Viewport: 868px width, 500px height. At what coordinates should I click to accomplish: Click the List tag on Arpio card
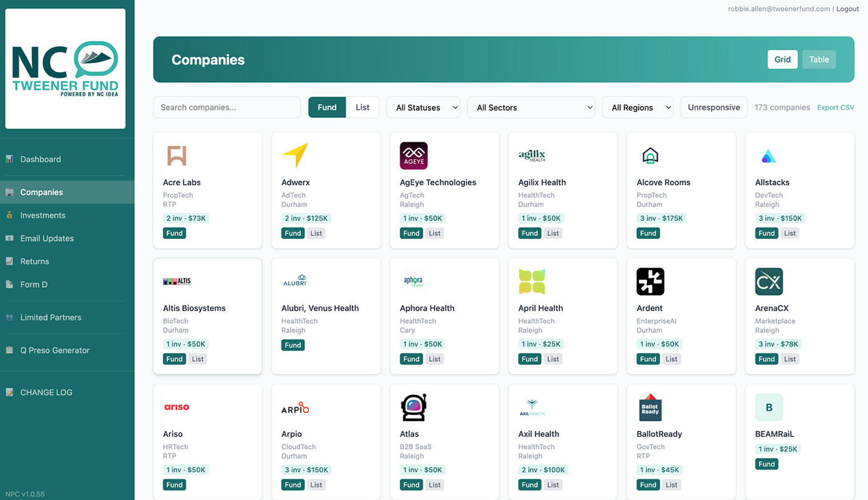tap(317, 485)
